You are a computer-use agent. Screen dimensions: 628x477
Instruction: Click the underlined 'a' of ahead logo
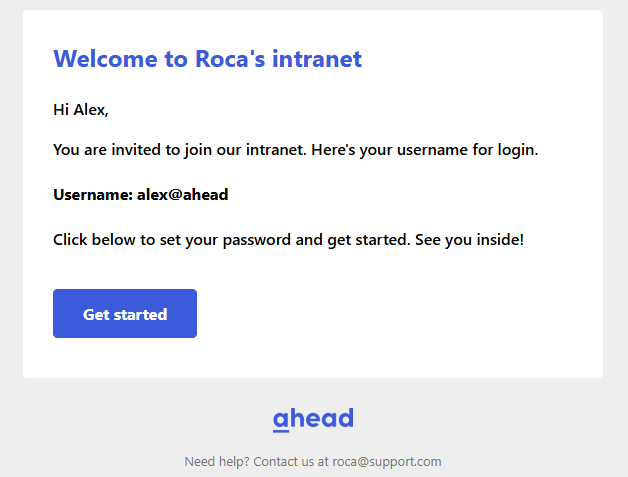point(281,421)
